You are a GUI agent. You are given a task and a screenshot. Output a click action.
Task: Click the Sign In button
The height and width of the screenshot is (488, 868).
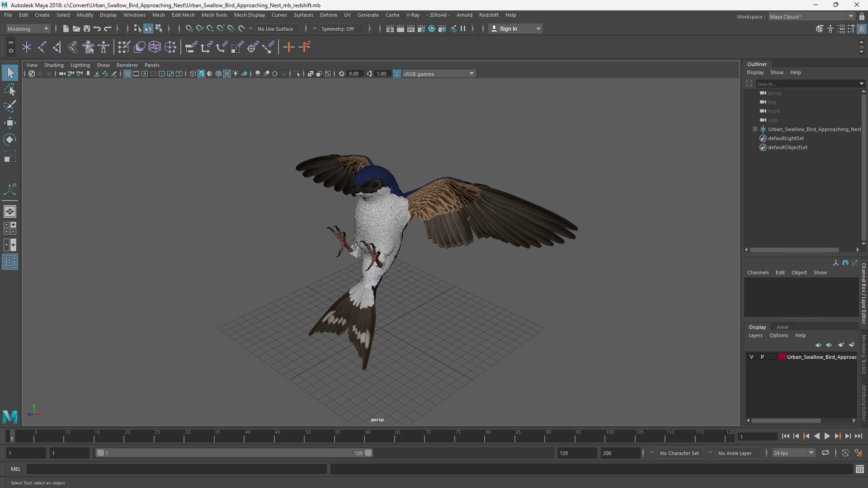coord(515,28)
